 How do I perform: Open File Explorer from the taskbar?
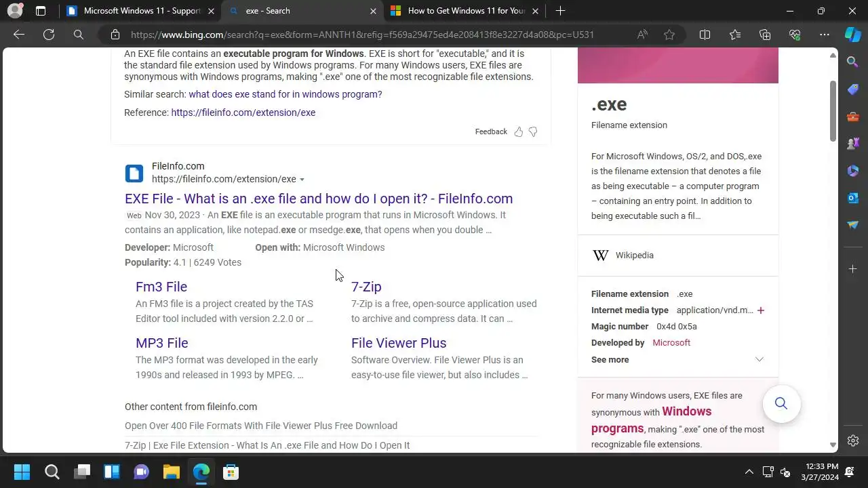point(171,472)
